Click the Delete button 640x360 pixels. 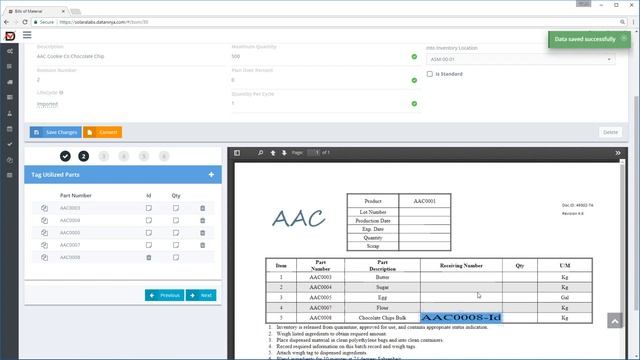(x=611, y=132)
